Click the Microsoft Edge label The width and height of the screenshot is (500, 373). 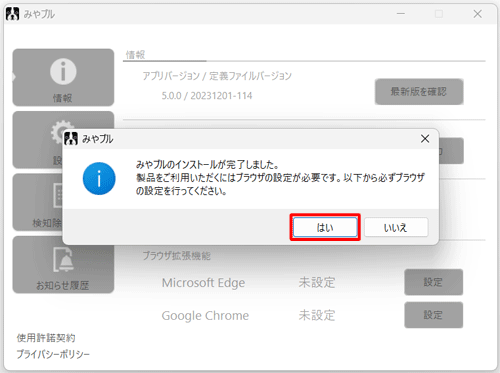203,283
